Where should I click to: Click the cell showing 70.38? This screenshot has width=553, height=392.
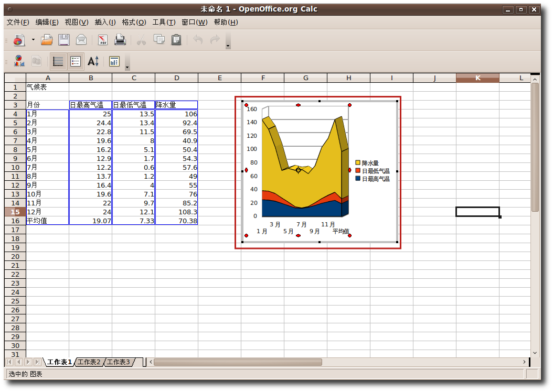pos(176,221)
